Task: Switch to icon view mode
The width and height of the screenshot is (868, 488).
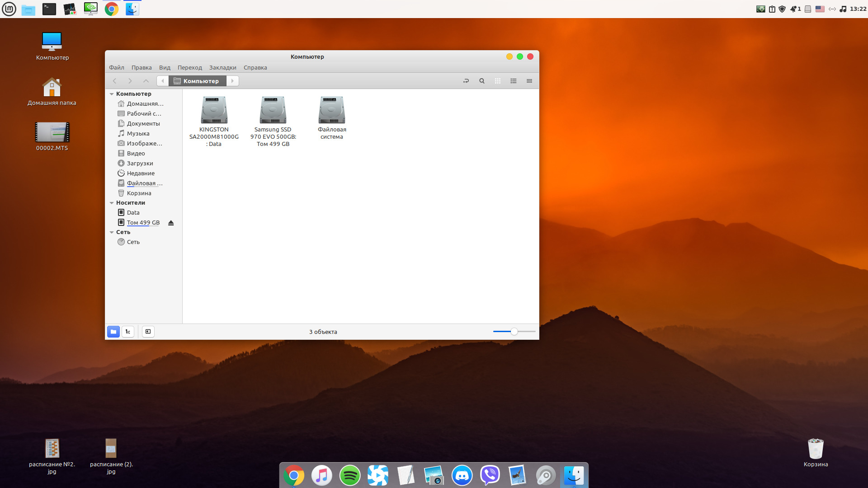Action: click(x=498, y=81)
